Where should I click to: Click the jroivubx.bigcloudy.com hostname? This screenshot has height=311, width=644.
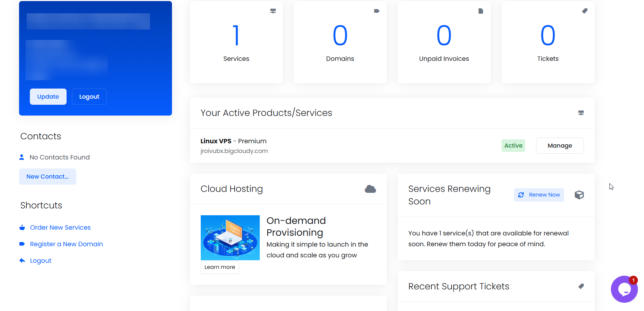click(234, 151)
